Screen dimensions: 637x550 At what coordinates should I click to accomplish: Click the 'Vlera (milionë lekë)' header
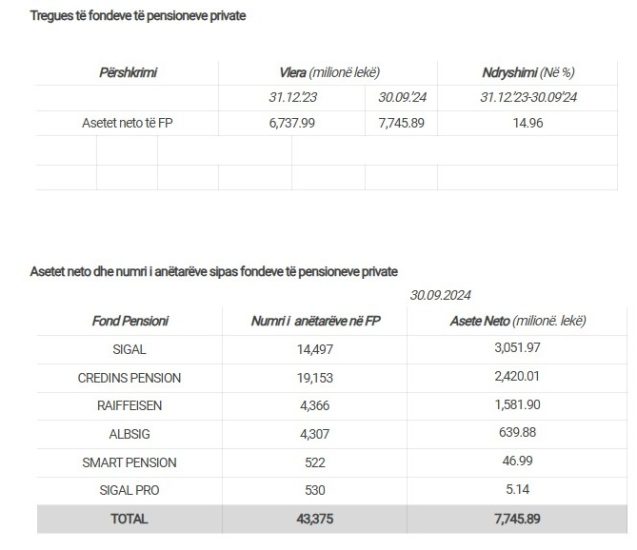tap(329, 73)
